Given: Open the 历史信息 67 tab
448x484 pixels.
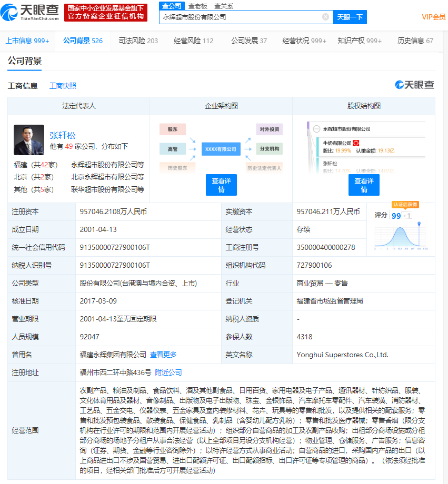Looking at the screenshot, I should coord(415,41).
